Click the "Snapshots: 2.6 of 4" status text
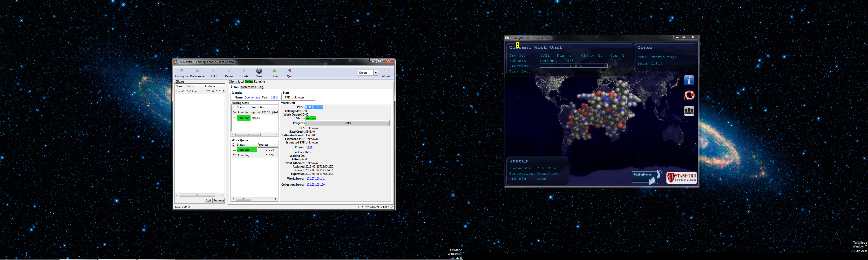The height and width of the screenshot is (260, 868). (532, 168)
